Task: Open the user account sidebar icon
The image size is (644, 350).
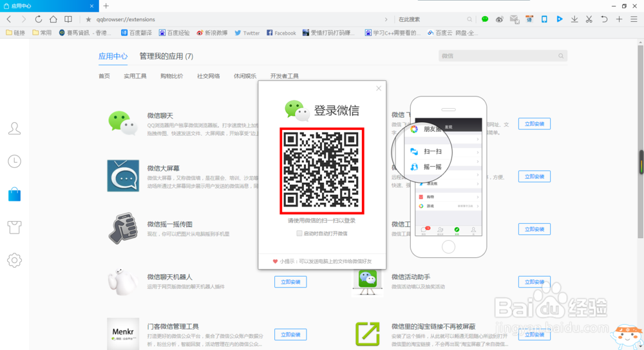Action: pyautogui.click(x=14, y=129)
